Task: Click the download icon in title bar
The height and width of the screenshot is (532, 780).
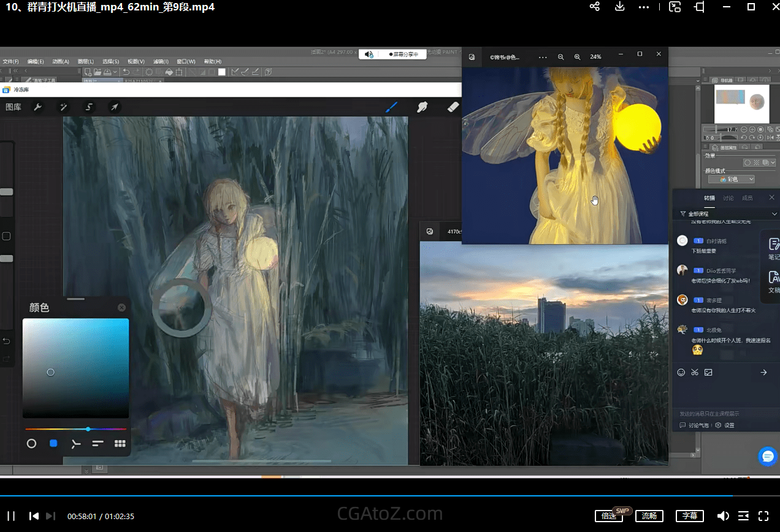Action: [x=619, y=7]
